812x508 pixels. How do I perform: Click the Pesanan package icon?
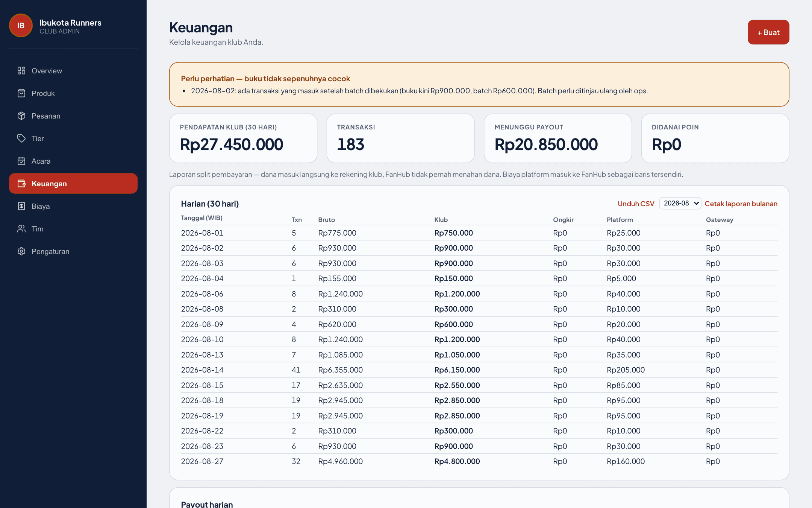pos(21,116)
